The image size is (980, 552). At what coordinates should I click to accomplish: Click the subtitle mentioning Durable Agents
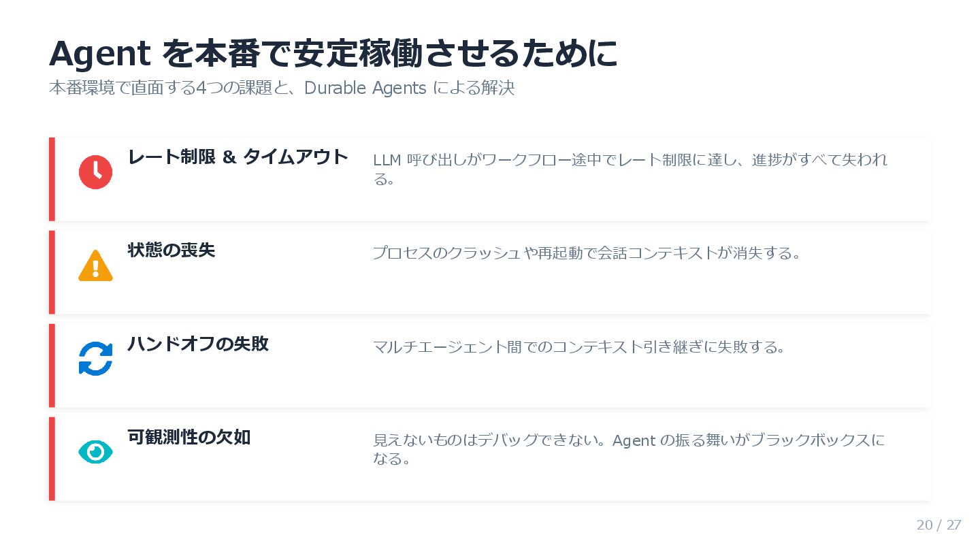tap(282, 88)
